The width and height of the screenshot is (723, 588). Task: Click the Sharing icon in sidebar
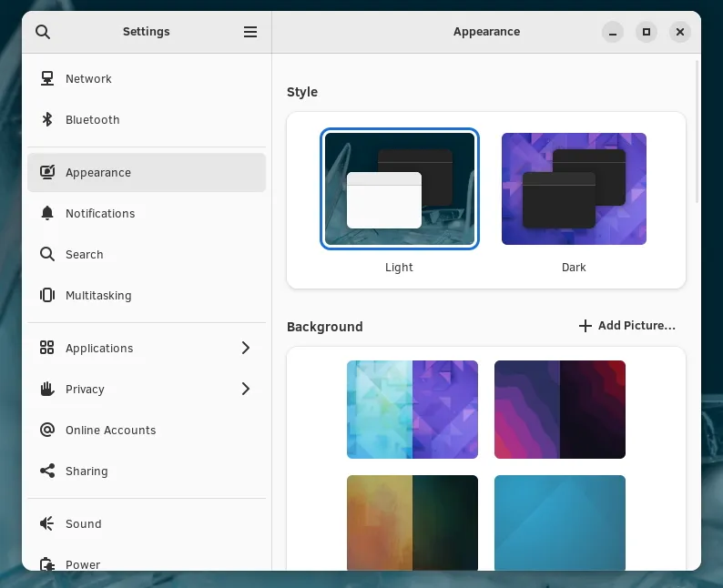pyautogui.click(x=47, y=471)
